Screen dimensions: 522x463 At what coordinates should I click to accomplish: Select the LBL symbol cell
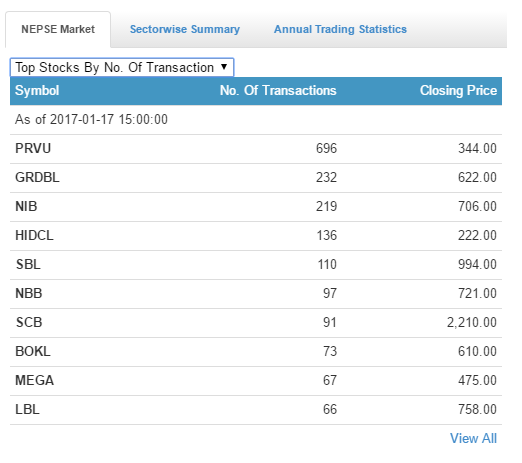click(27, 410)
